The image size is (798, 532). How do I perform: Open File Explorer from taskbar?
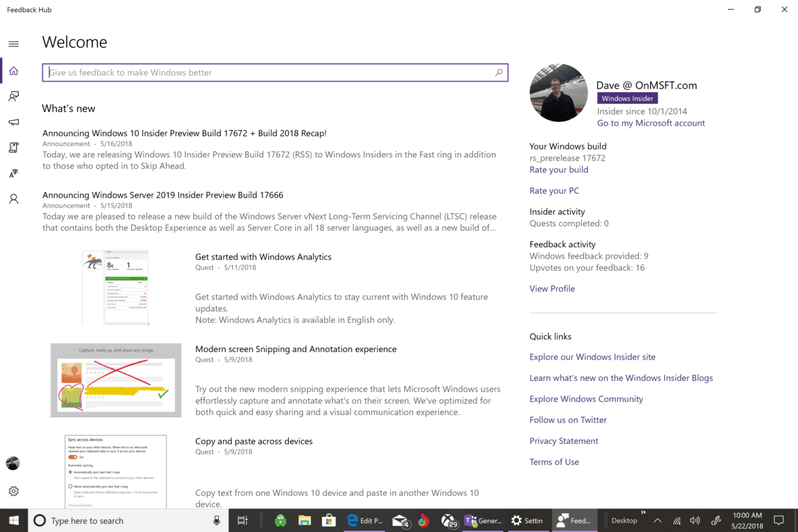[x=304, y=520]
